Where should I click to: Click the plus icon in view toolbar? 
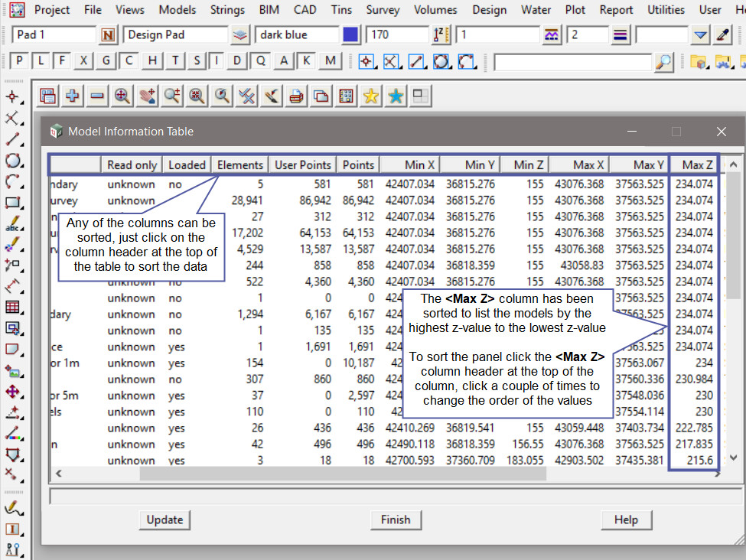pos(73,96)
